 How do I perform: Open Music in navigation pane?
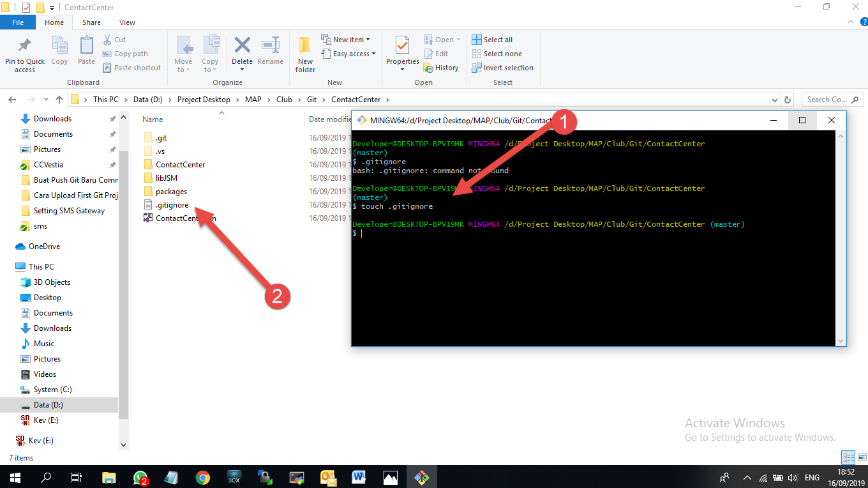pos(44,344)
